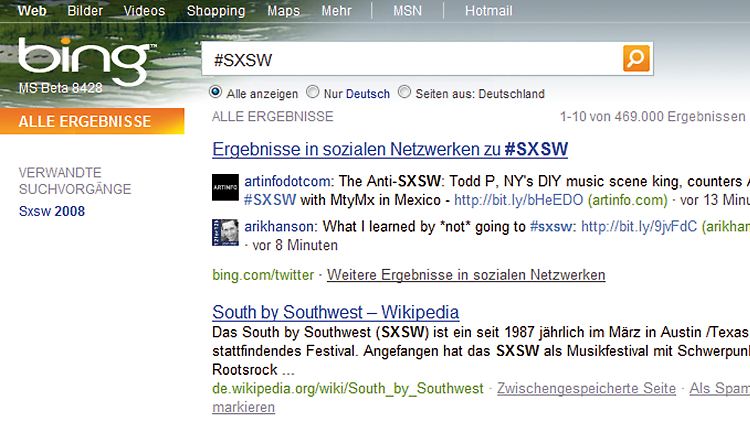Open the Shopping tab
The height and width of the screenshot is (422, 750).
(216, 11)
